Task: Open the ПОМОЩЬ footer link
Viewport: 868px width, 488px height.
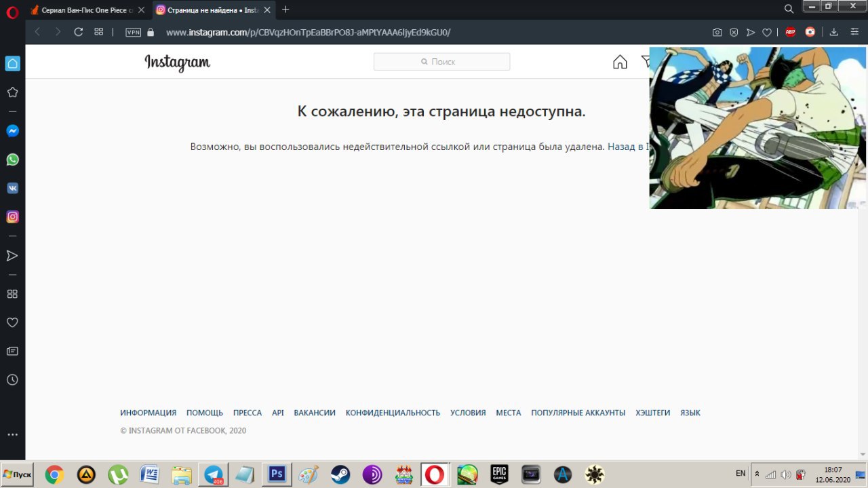Action: click(205, 413)
